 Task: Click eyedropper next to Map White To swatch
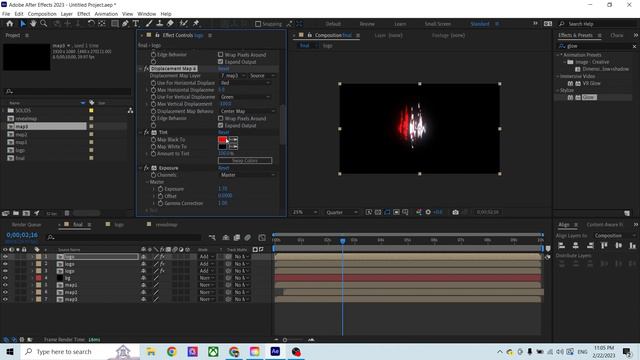point(233,147)
